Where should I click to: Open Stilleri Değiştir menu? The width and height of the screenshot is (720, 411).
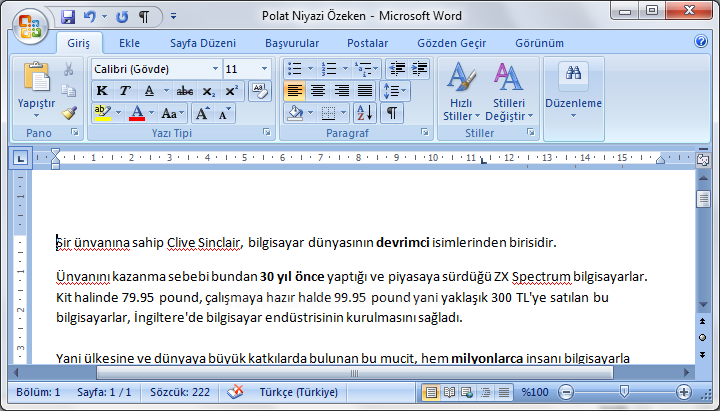[x=509, y=92]
